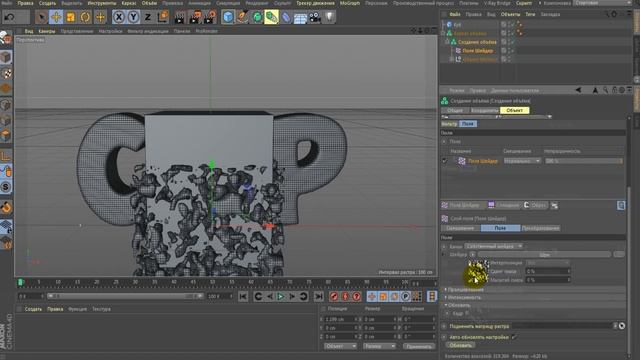Expand the Интенсивность section
This screenshot has height=360, width=640.
click(x=464, y=298)
